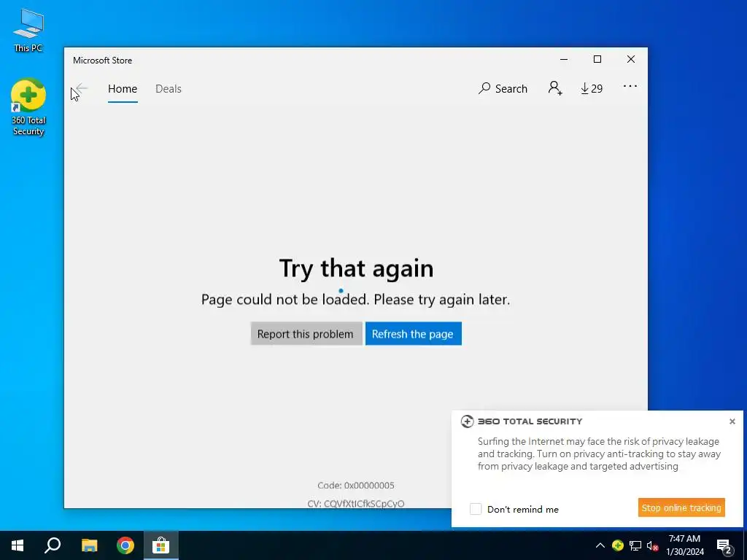Click Stop online tracking button
The width and height of the screenshot is (747, 560).
pyautogui.click(x=681, y=507)
